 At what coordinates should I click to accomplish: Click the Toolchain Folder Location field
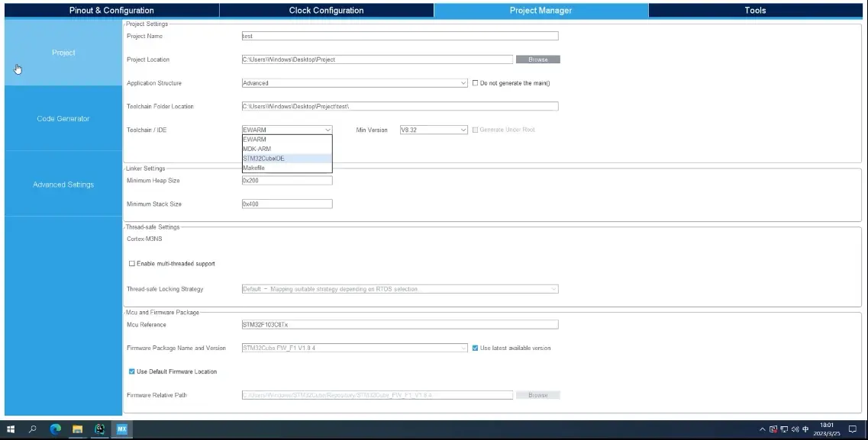(x=400, y=106)
